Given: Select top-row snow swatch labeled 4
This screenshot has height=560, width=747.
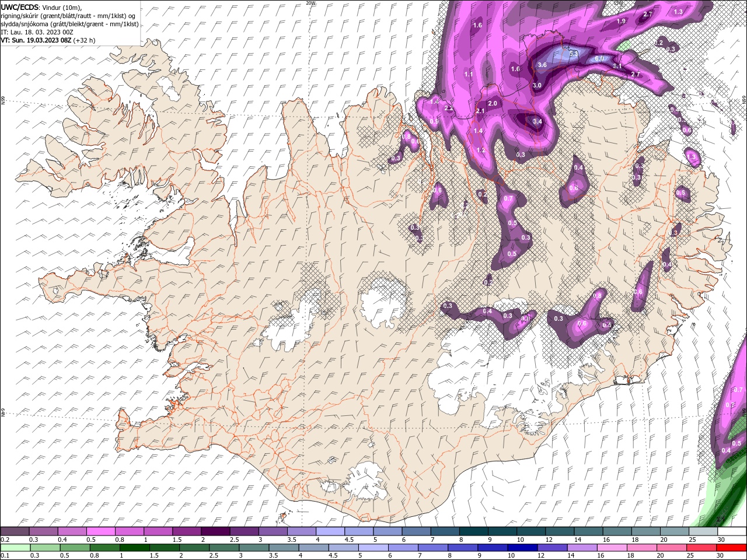Looking at the screenshot, I should (x=329, y=531).
